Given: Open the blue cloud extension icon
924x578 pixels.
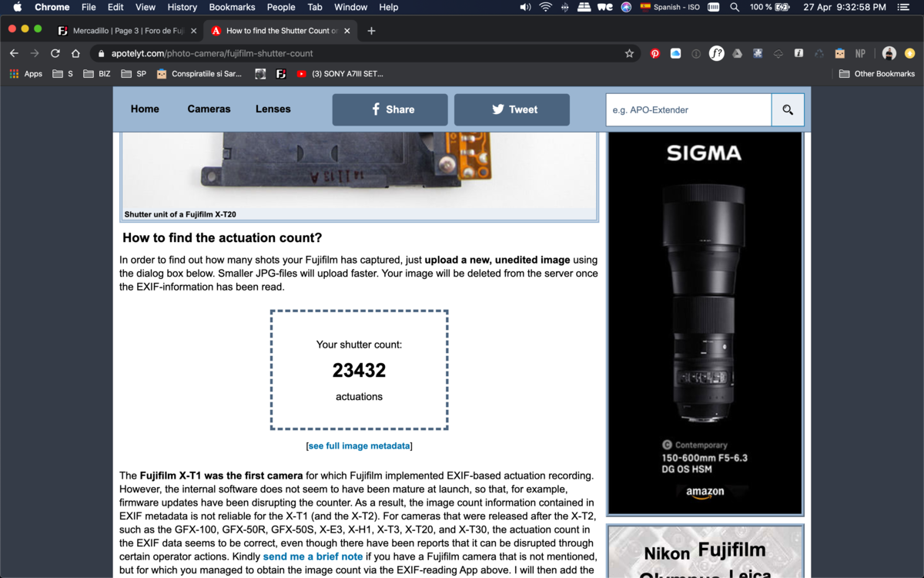Looking at the screenshot, I should click(675, 54).
